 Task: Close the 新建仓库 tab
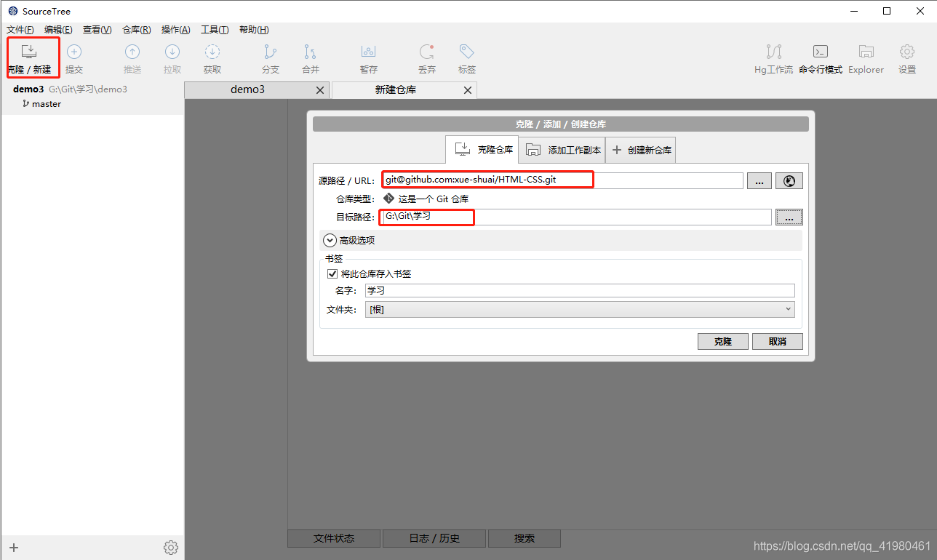(x=468, y=90)
